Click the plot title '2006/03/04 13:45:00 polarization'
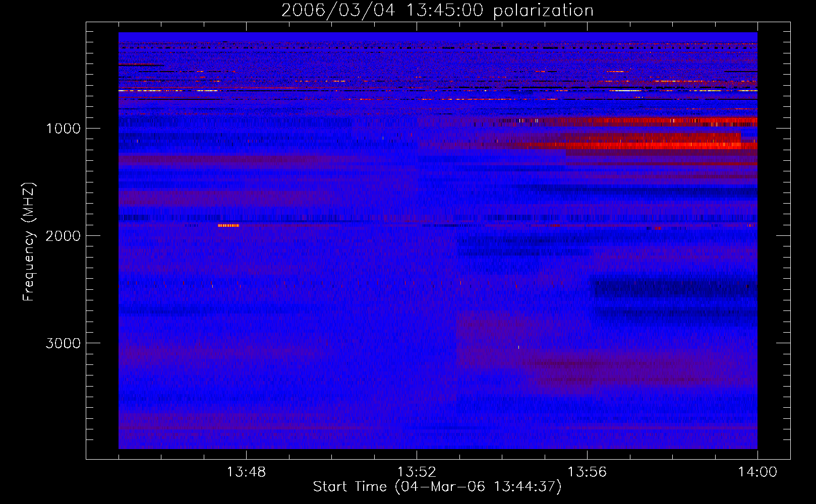 pos(437,11)
